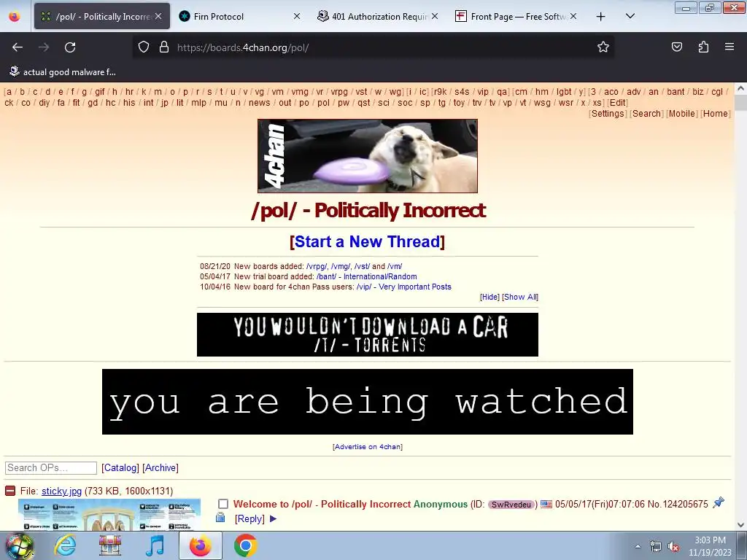The image size is (747, 560).
Task: Close the Front Page Free Software tab
Action: (x=573, y=16)
